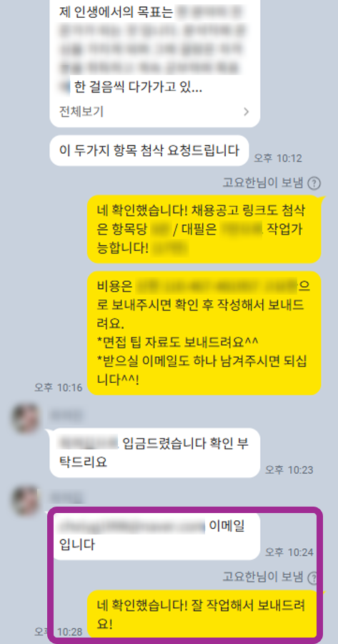Open 전체보기 to view the full message
Viewport: 338px width, 644px height.
point(81,112)
